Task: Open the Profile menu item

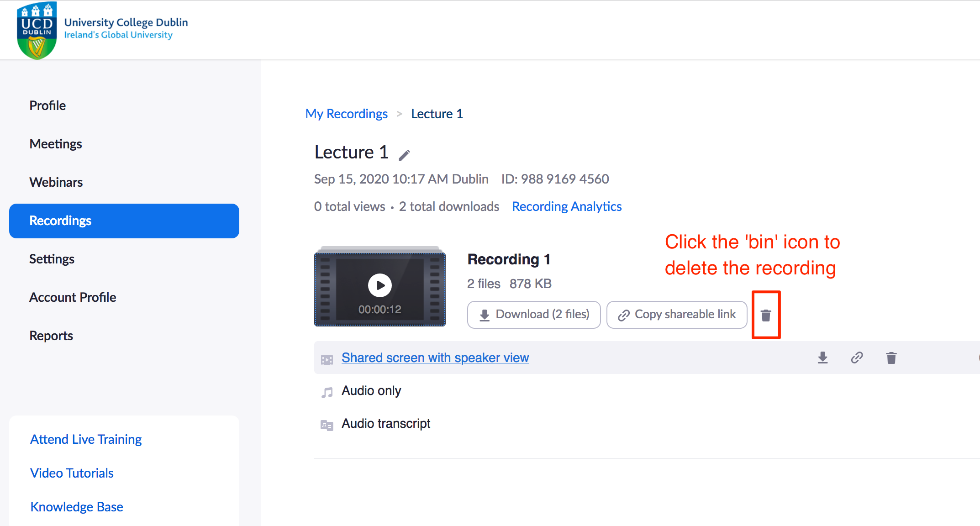Action: (47, 105)
